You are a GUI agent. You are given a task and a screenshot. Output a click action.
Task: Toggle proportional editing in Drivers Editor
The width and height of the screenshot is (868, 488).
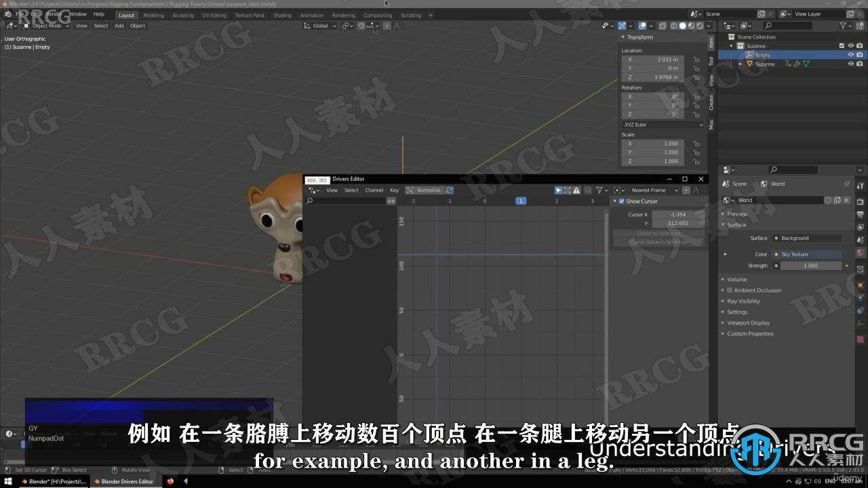pos(686,190)
